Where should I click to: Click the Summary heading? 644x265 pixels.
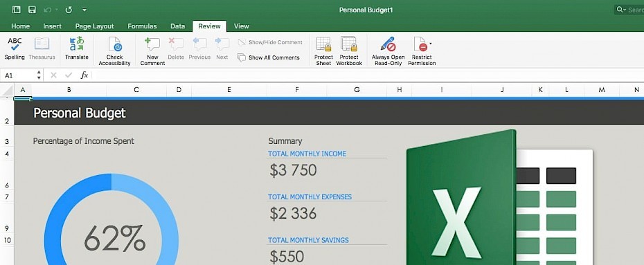tap(285, 141)
